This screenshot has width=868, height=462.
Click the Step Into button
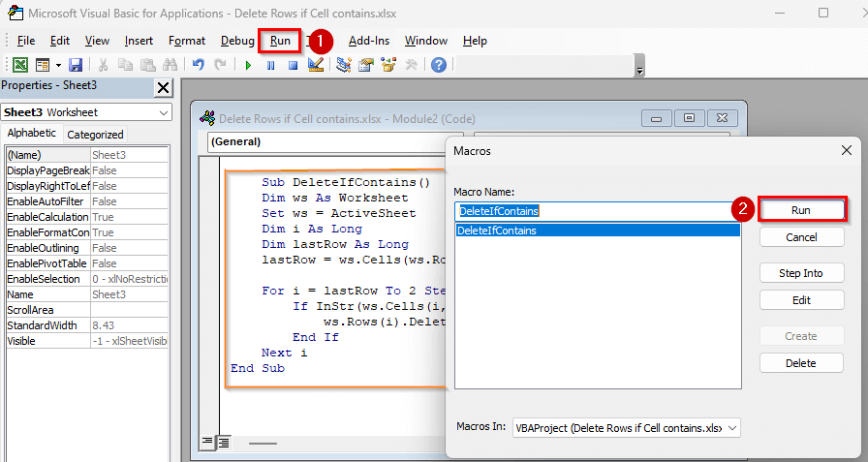[x=801, y=273]
